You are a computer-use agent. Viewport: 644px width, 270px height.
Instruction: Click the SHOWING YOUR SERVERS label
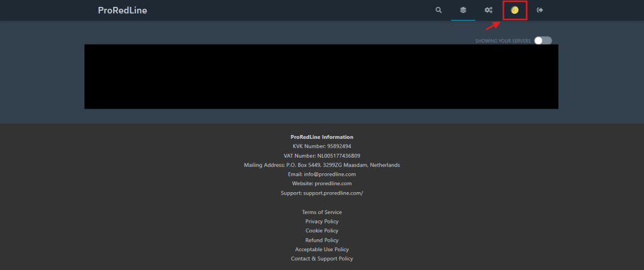pos(503,41)
